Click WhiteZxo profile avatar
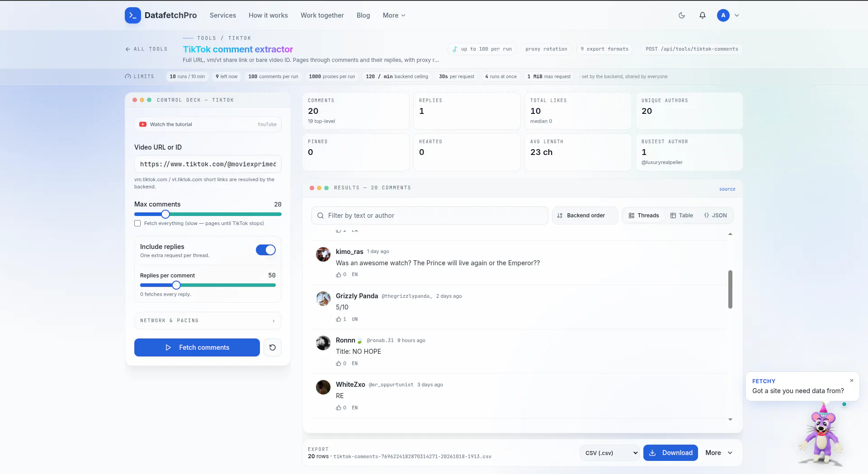This screenshot has width=868, height=474. (323, 387)
